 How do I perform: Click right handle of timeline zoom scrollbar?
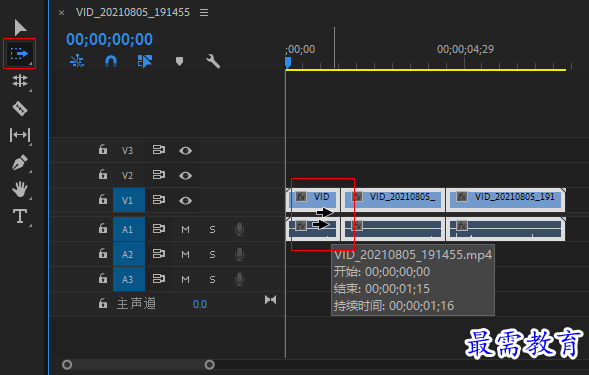tap(210, 364)
